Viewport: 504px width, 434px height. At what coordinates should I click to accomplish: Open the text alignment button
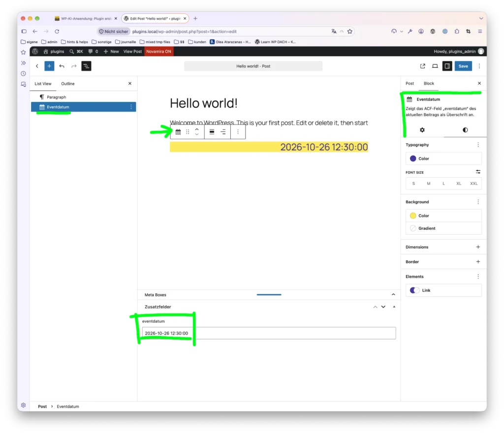(x=223, y=132)
